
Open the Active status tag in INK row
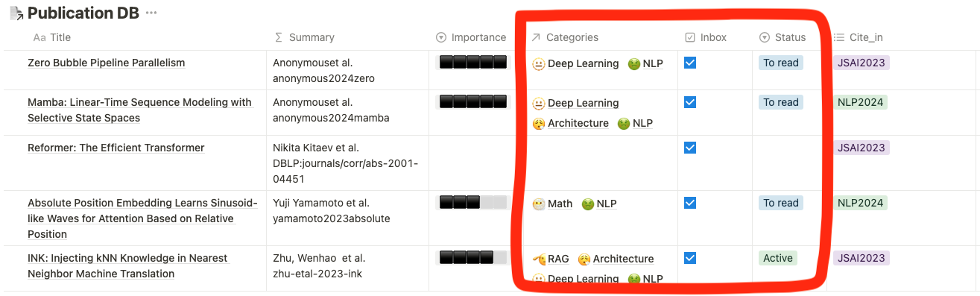click(x=778, y=258)
